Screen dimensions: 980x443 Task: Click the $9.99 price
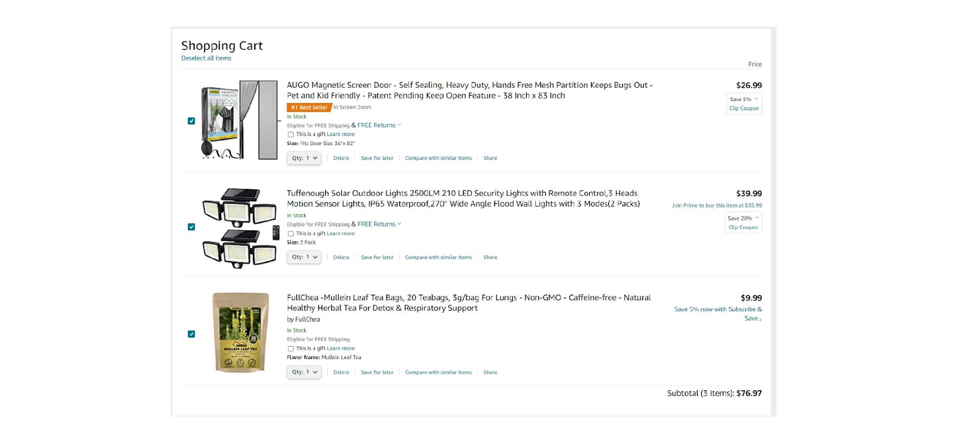752,298
